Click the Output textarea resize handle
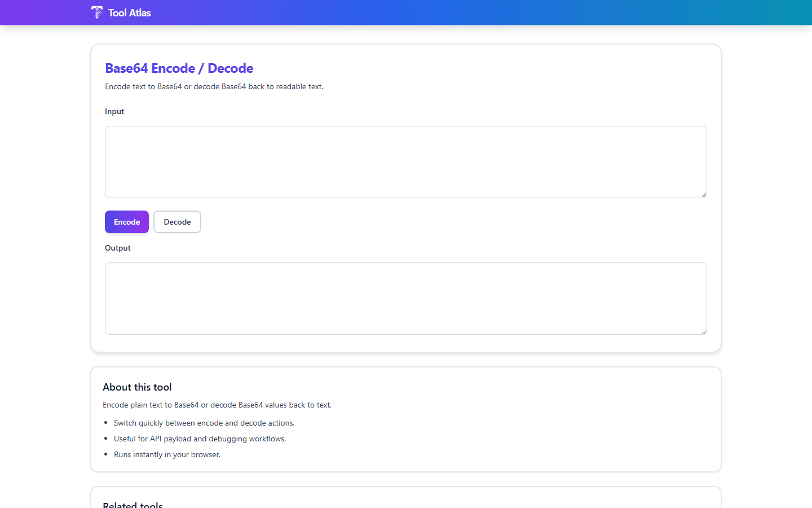Image resolution: width=812 pixels, height=508 pixels. [704, 331]
